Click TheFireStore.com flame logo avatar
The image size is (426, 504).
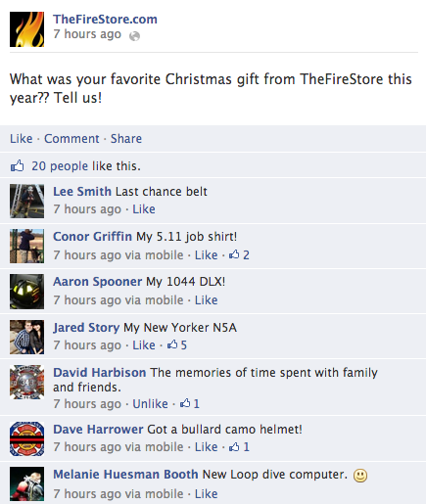click(x=26, y=29)
